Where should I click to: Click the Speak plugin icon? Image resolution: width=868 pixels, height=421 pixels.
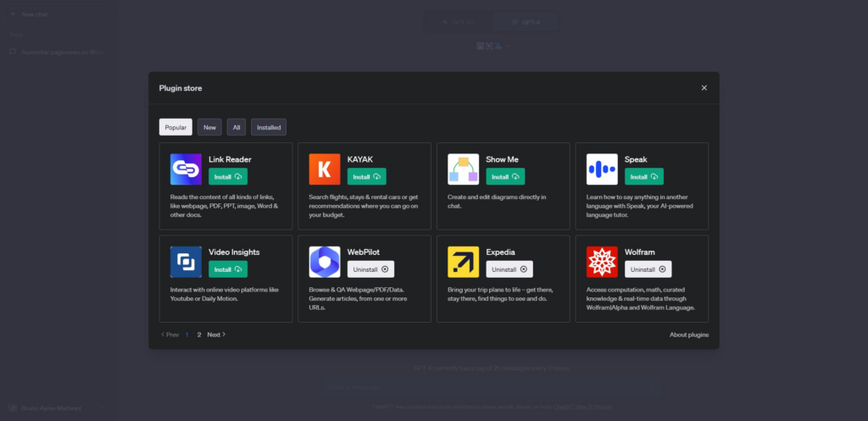coord(602,169)
